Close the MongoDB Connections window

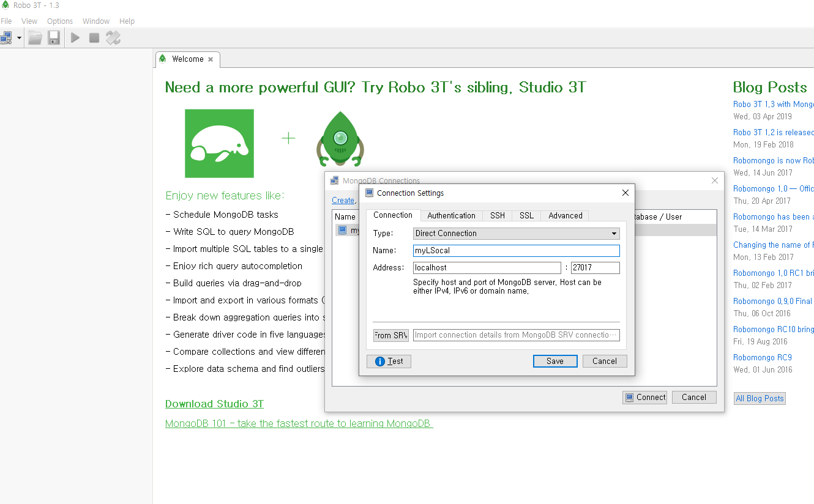click(x=714, y=180)
